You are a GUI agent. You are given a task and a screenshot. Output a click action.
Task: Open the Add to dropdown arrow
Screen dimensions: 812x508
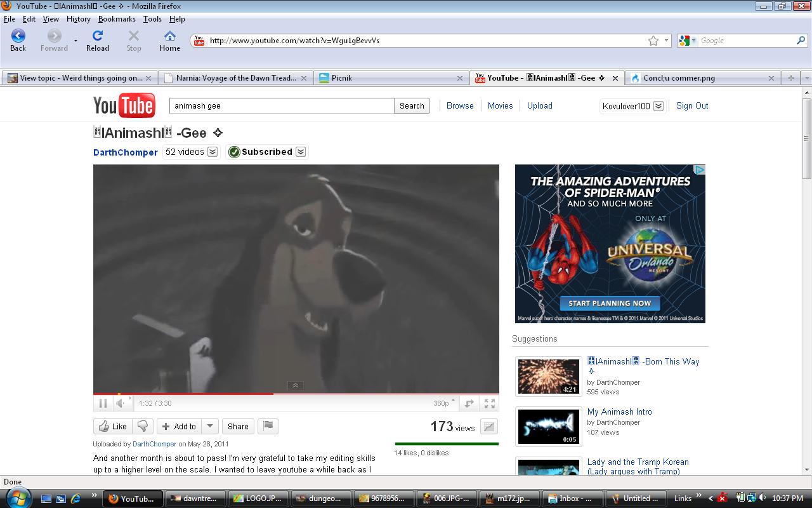click(210, 426)
